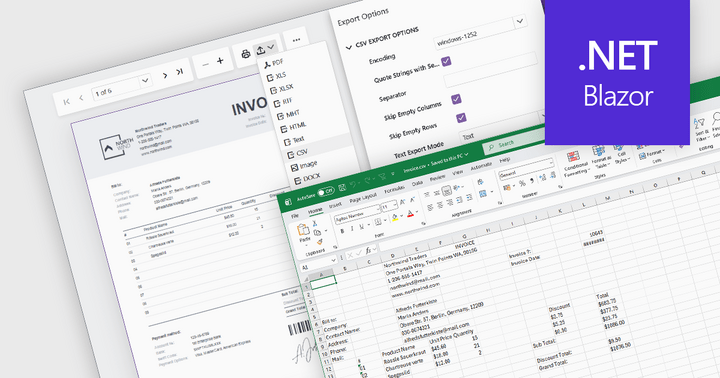Toggle Quote Strings with Separators checkbox
The width and height of the screenshot is (720, 378).
click(x=446, y=61)
